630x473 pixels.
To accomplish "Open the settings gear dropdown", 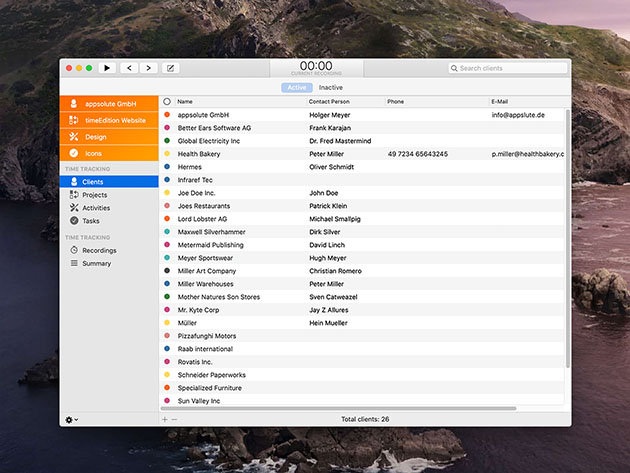I will tap(72, 420).
